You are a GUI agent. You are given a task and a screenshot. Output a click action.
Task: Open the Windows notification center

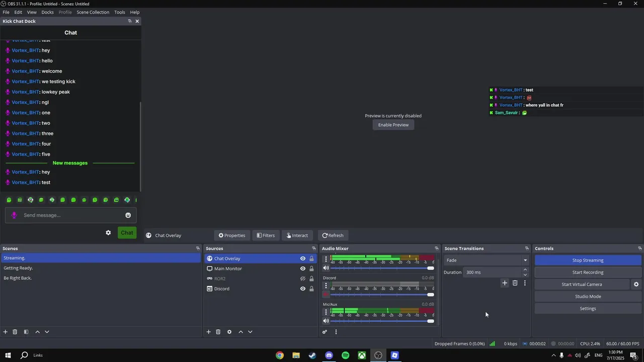[633, 355]
